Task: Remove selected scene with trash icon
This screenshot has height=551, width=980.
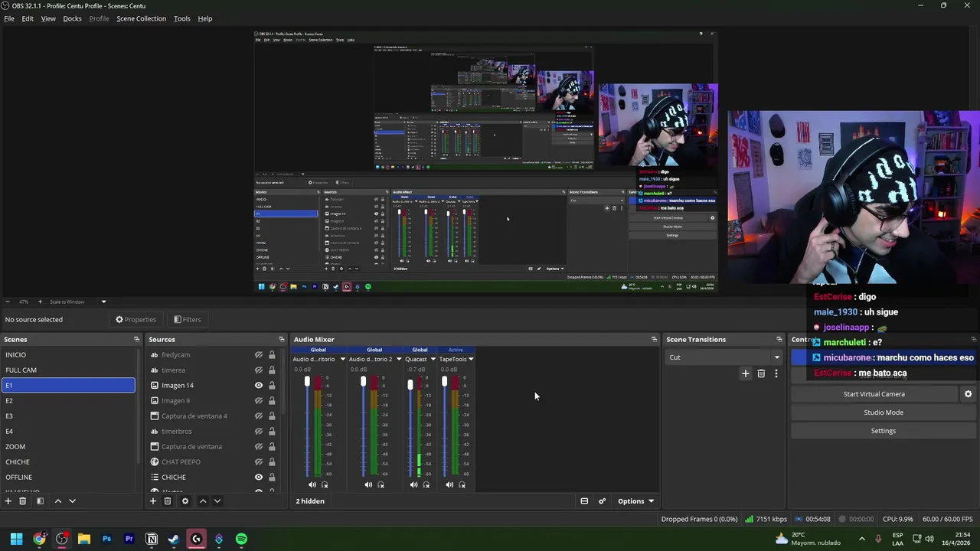Action: (23, 501)
